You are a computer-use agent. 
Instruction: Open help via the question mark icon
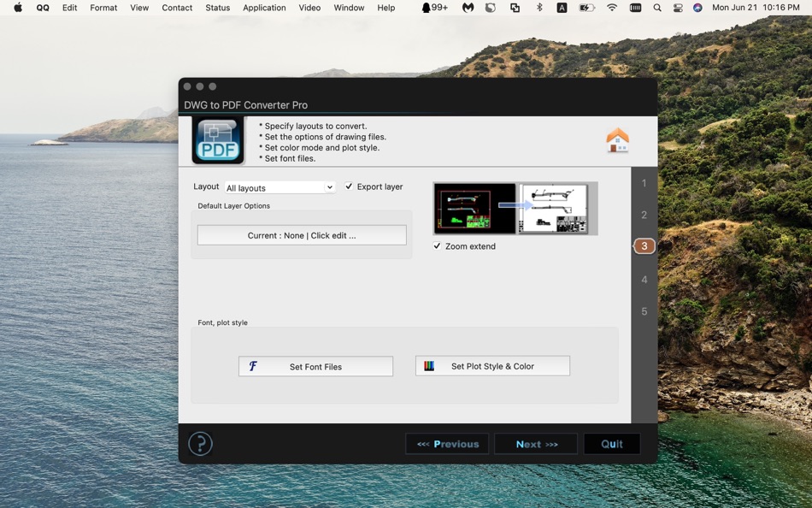click(x=200, y=444)
